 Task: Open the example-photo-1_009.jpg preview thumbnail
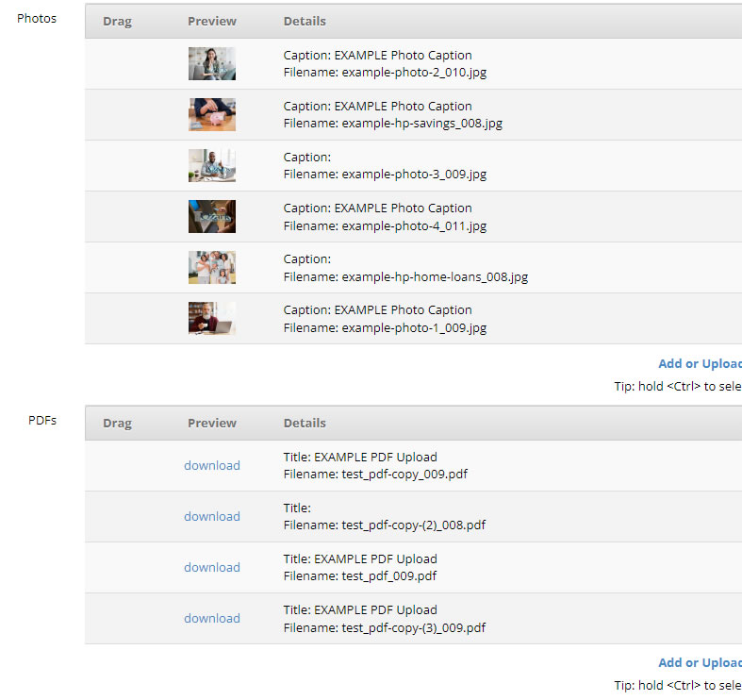click(x=211, y=318)
